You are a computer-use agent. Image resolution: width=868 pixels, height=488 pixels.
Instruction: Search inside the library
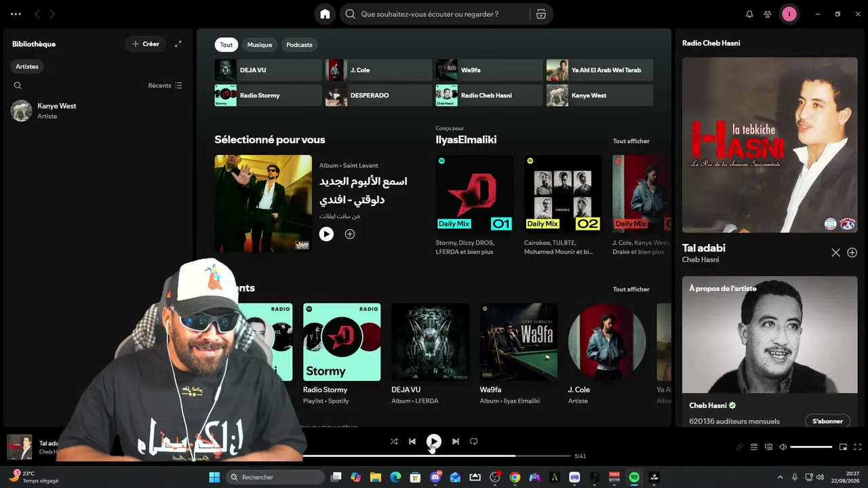(18, 85)
